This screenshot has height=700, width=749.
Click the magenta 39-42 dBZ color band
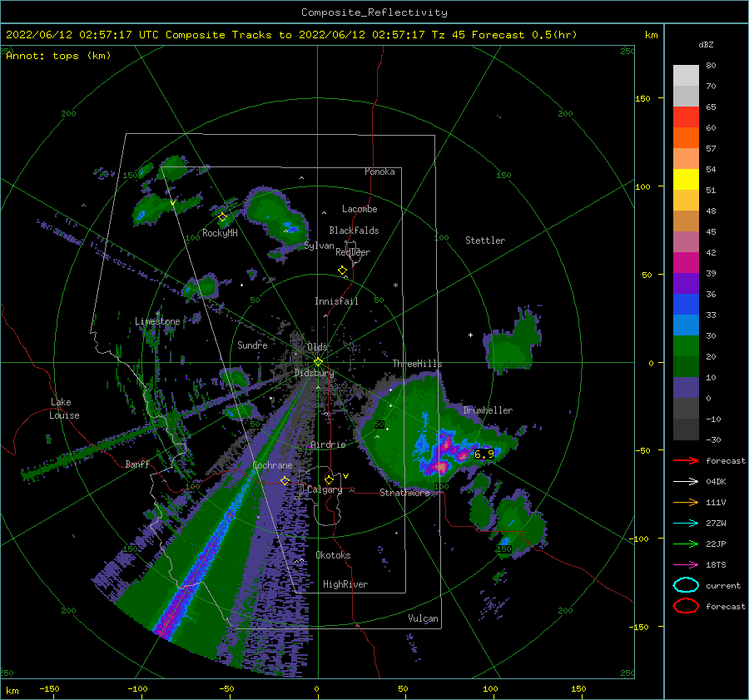point(686,263)
